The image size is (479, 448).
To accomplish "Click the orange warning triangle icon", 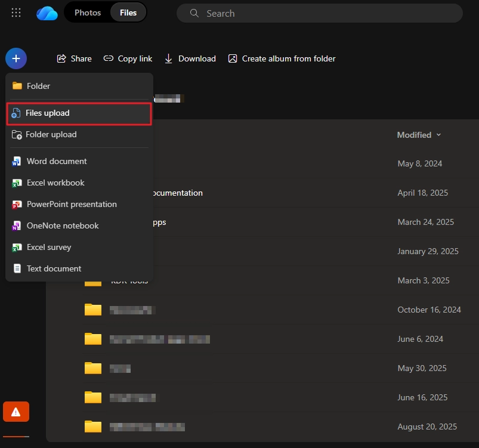I will click(16, 411).
